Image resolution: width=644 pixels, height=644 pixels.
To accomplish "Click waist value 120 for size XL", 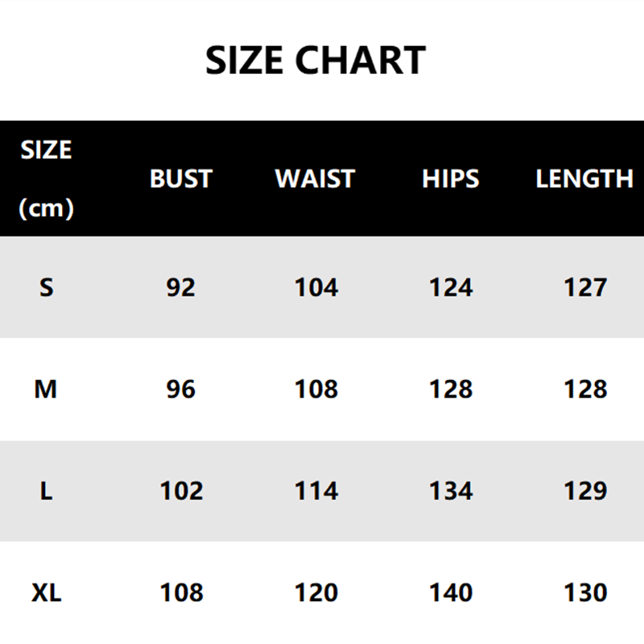I will [x=316, y=593].
